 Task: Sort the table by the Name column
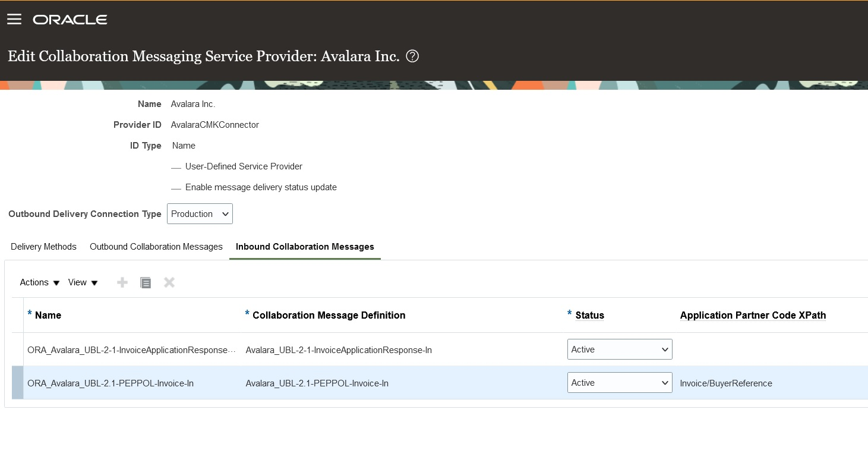[49, 315]
